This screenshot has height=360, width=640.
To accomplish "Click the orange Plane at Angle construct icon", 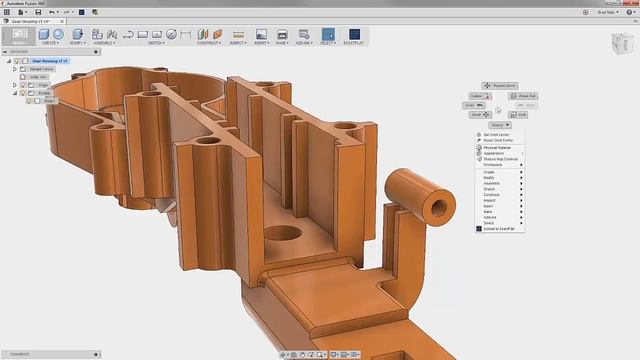I will 218,34.
